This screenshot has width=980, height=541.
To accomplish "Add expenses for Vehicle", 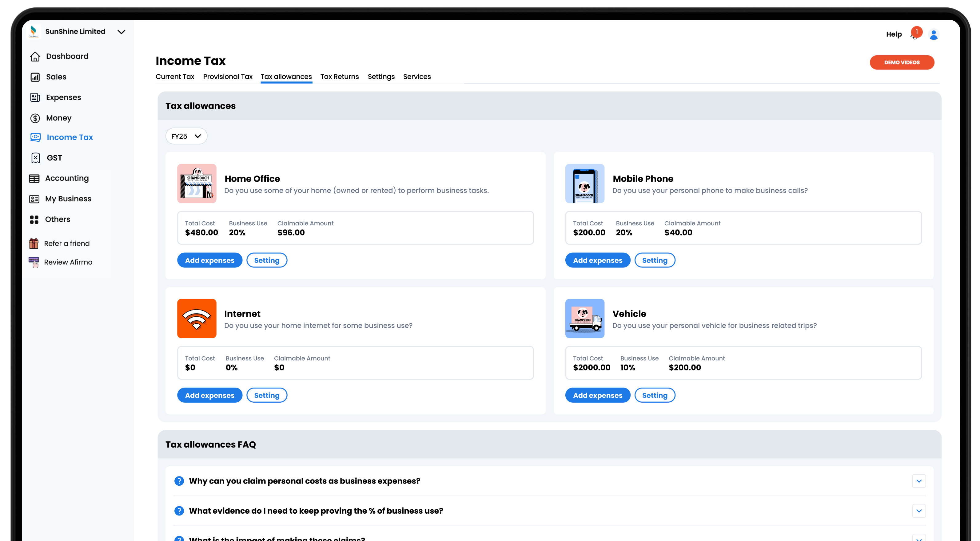I will [x=598, y=395].
